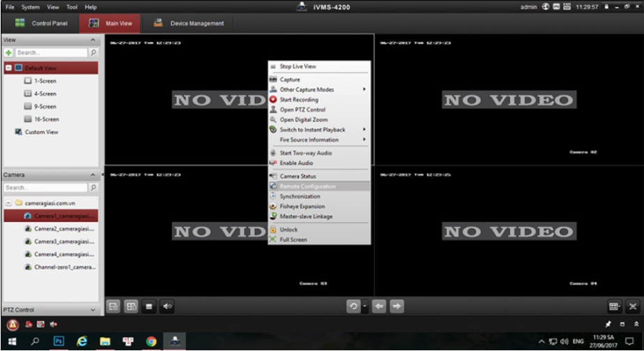This screenshot has height=351, width=644.
Task: Select 4-Screen layout view
Action: click(x=45, y=94)
